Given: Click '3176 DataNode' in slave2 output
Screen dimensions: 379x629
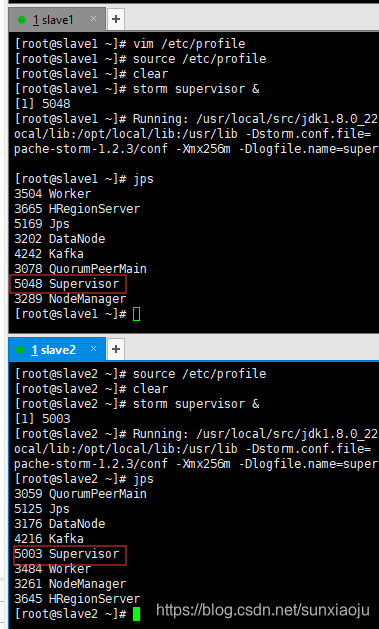Looking at the screenshot, I should click(60, 524).
